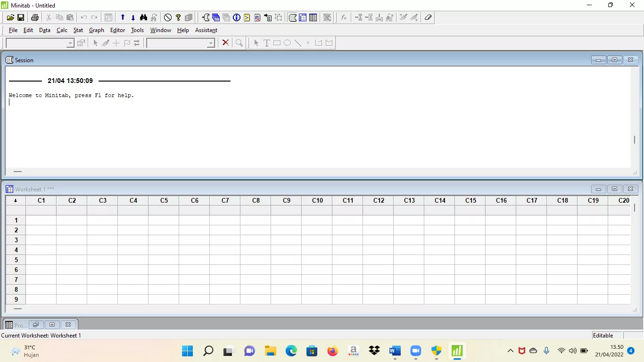Open the Calc menu
The height and width of the screenshot is (362, 644).
pyautogui.click(x=62, y=30)
